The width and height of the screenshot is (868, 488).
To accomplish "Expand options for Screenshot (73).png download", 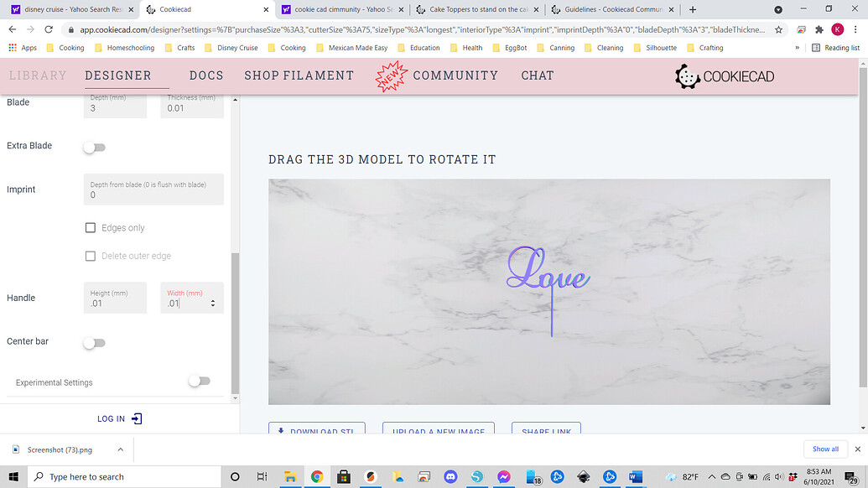I will pos(119,449).
